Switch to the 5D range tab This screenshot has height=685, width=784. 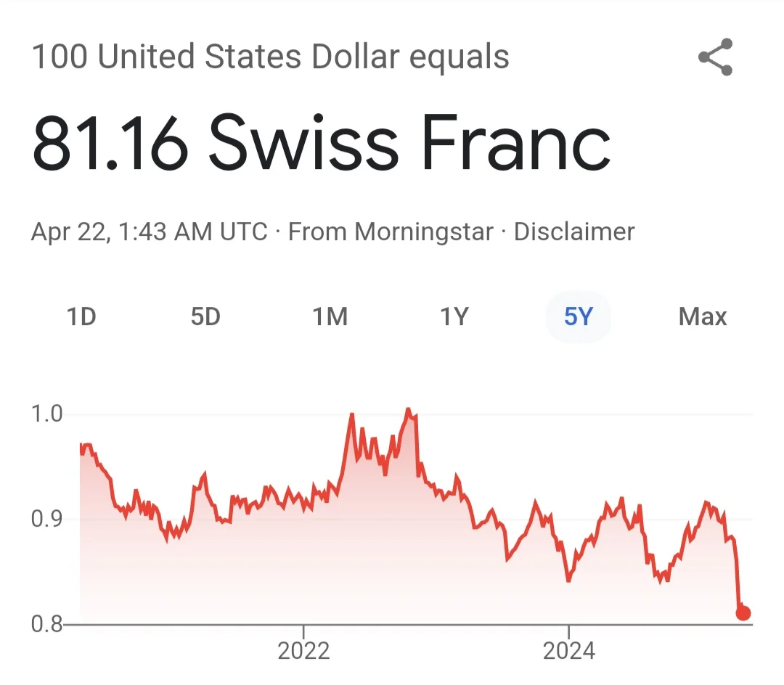coord(205,317)
